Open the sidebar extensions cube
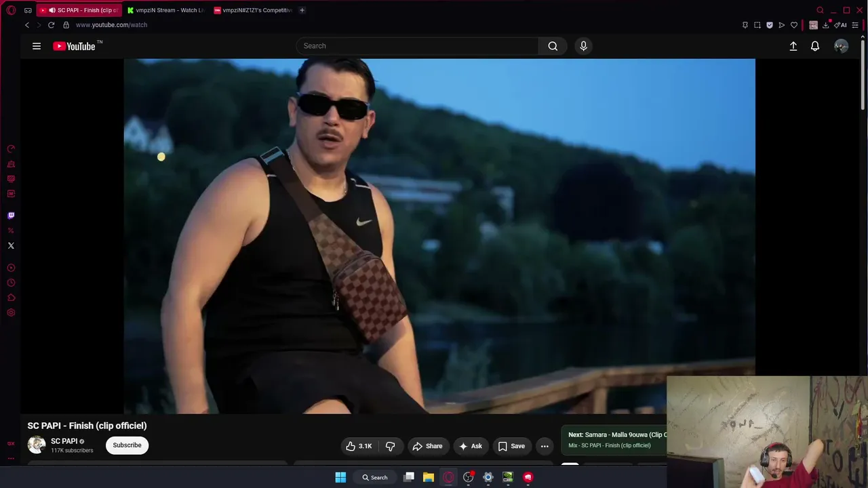The width and height of the screenshot is (868, 488). coord(11,298)
